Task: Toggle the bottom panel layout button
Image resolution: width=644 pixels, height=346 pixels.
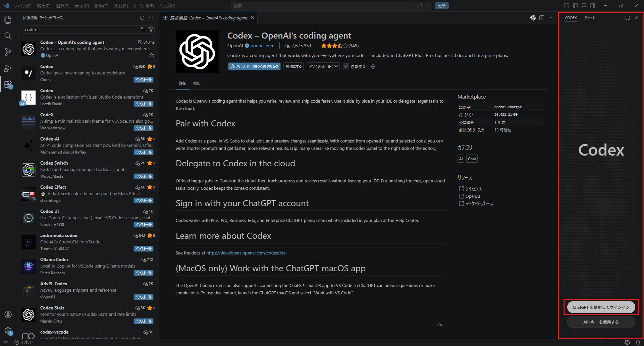Action: click(x=584, y=6)
